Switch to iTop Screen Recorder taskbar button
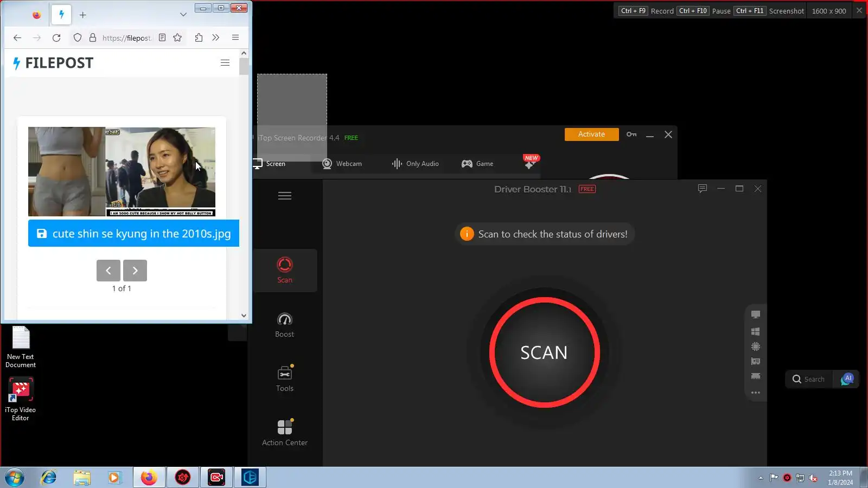Viewport: 868px width, 488px height. tap(216, 478)
